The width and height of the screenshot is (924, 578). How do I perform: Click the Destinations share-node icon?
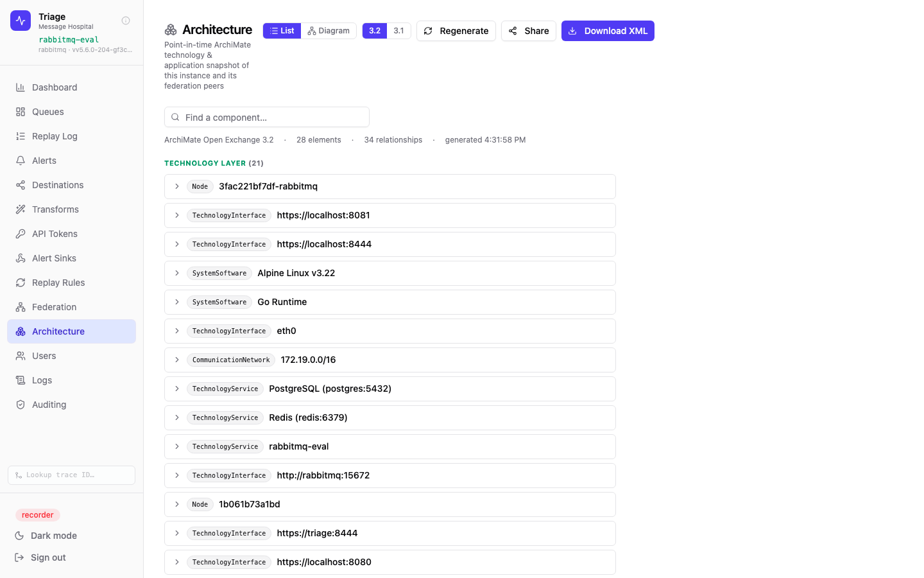click(x=21, y=185)
